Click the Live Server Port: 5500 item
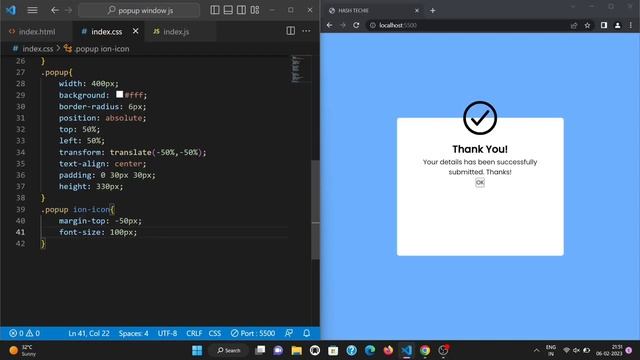This screenshot has width=640, height=360. [253, 333]
